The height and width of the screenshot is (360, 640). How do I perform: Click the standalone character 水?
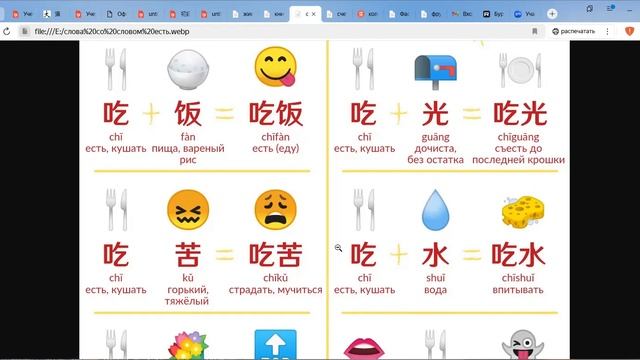pos(436,255)
